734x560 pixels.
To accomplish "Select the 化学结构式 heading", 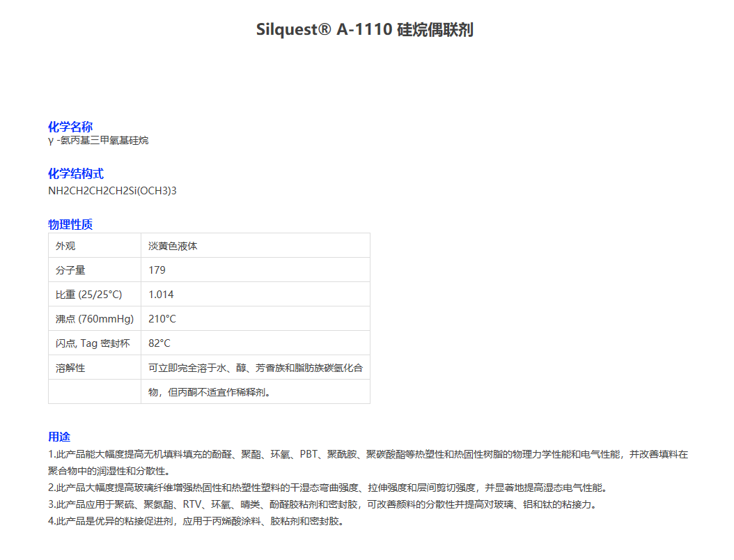I will coord(76,174).
